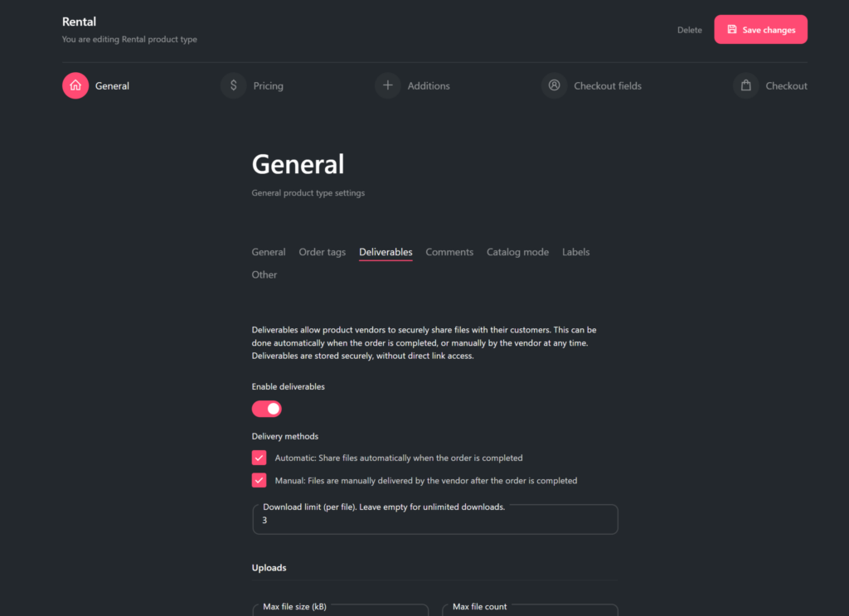The image size is (849, 616).
Task: Click the Checkout shopping bag icon
Action: 745,85
